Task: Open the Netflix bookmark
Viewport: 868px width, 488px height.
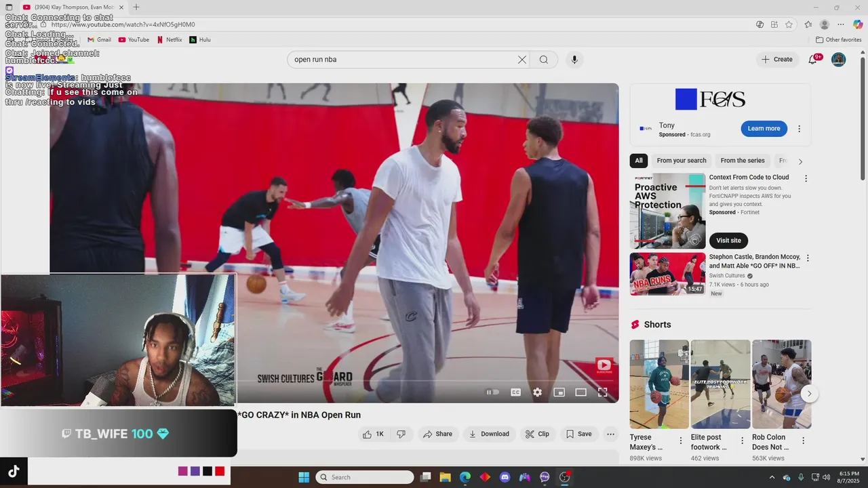Action: click(x=170, y=40)
